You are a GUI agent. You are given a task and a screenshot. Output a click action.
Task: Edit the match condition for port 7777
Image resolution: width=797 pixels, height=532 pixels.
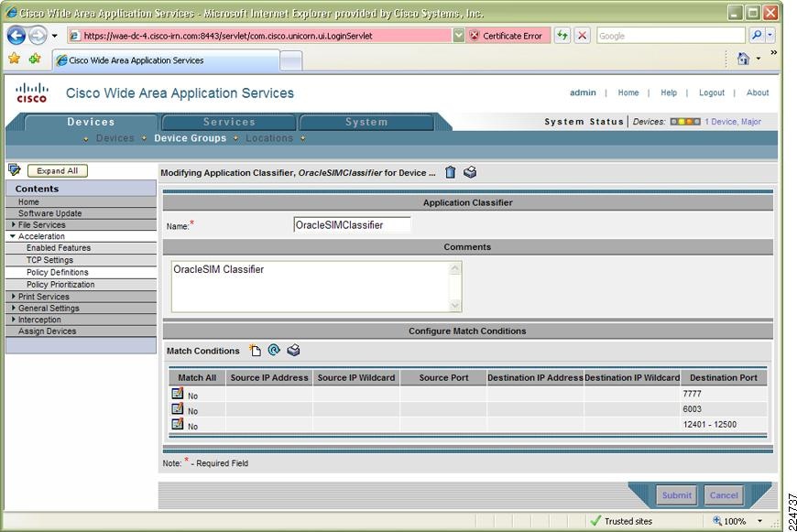click(178, 393)
